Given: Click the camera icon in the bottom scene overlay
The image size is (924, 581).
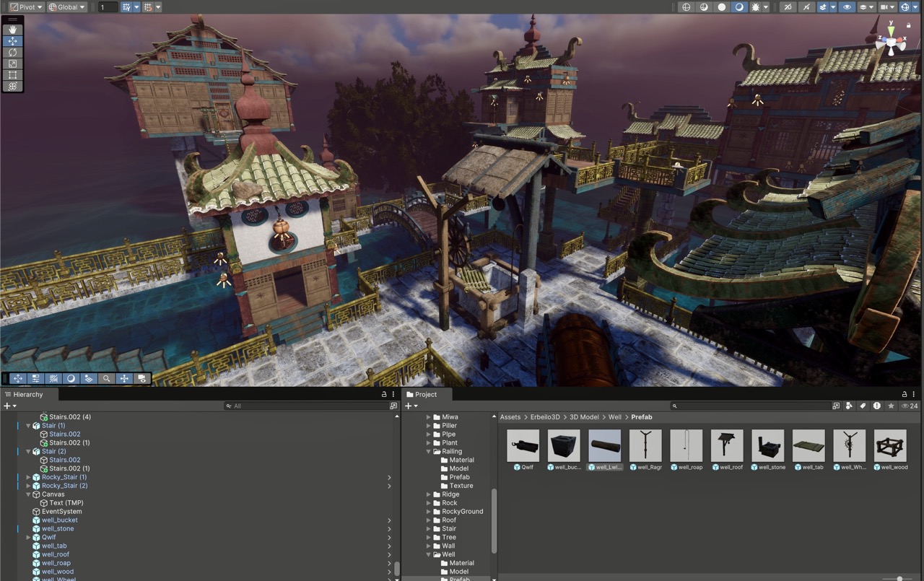Looking at the screenshot, I should 141,378.
